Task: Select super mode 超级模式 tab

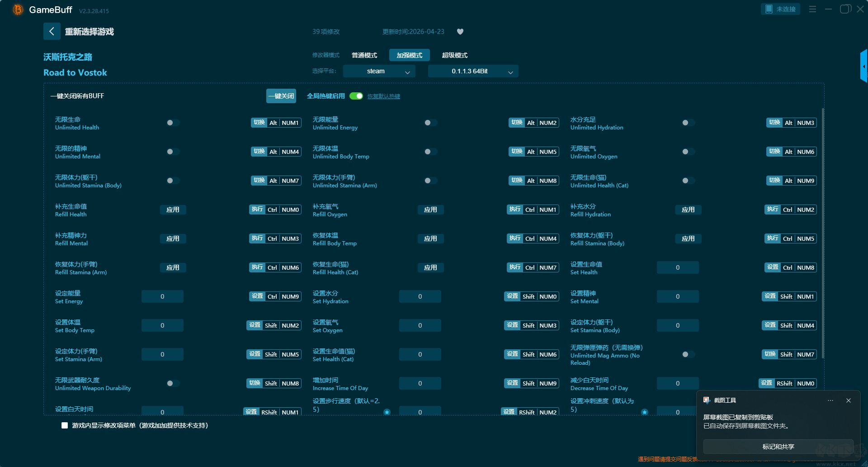Action: (455, 55)
